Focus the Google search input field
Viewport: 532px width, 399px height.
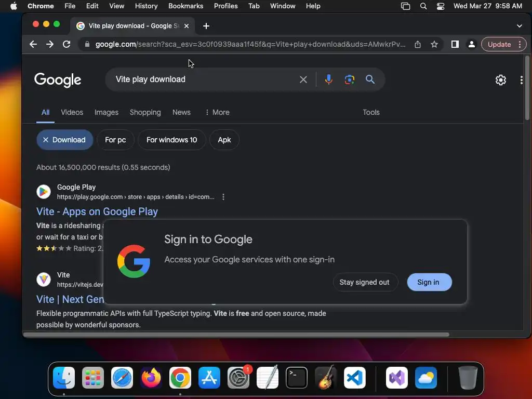click(204, 79)
